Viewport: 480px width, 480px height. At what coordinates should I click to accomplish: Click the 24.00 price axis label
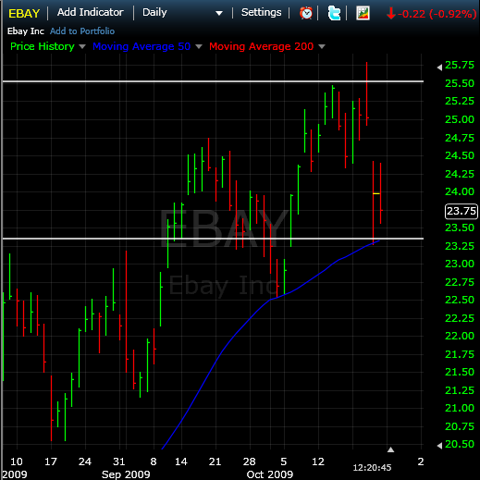[x=460, y=192]
